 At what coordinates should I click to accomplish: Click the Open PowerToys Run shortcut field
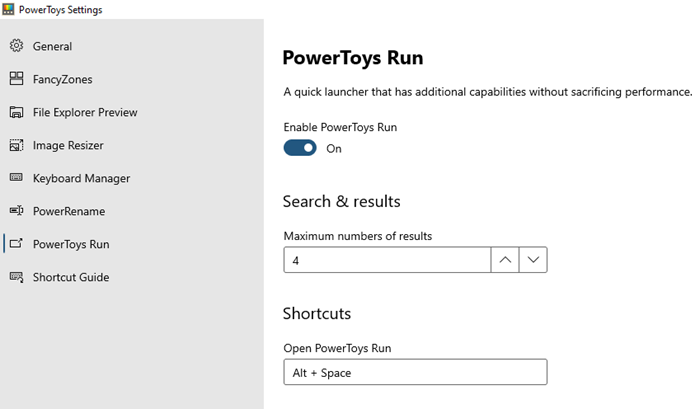(x=415, y=373)
